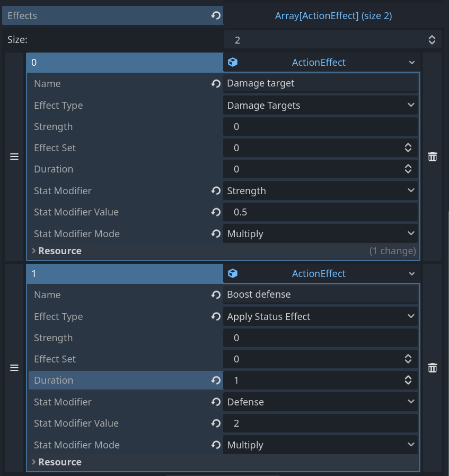This screenshot has height=476, width=449.
Task: Open the Stat Modifier 'Defense' dropdown
Action: 321,402
